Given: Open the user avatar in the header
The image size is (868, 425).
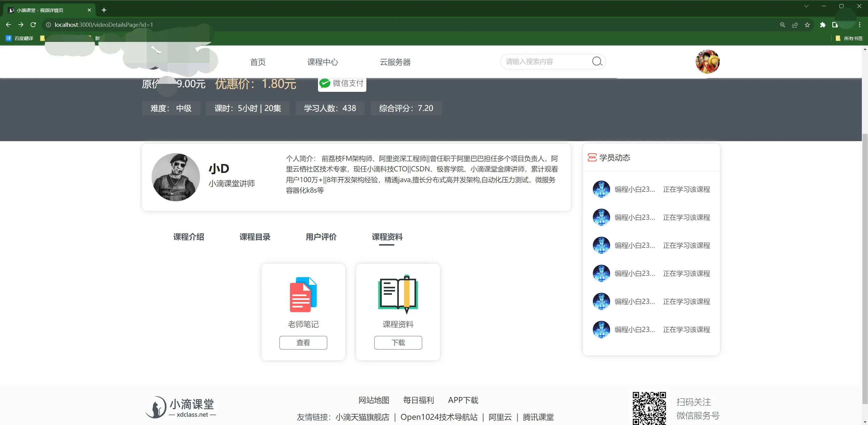Looking at the screenshot, I should click(x=707, y=62).
